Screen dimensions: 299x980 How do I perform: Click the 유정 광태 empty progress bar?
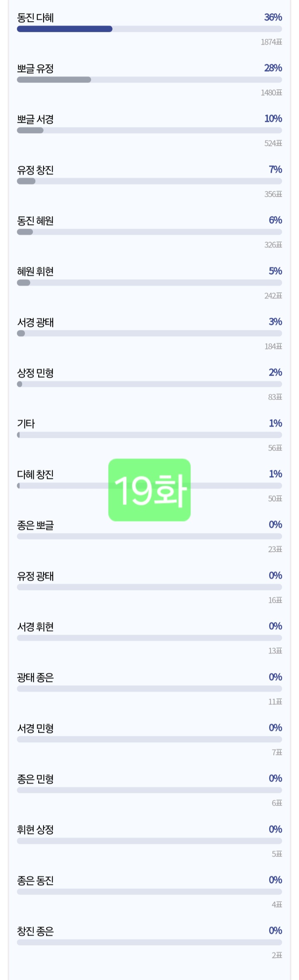click(149, 587)
